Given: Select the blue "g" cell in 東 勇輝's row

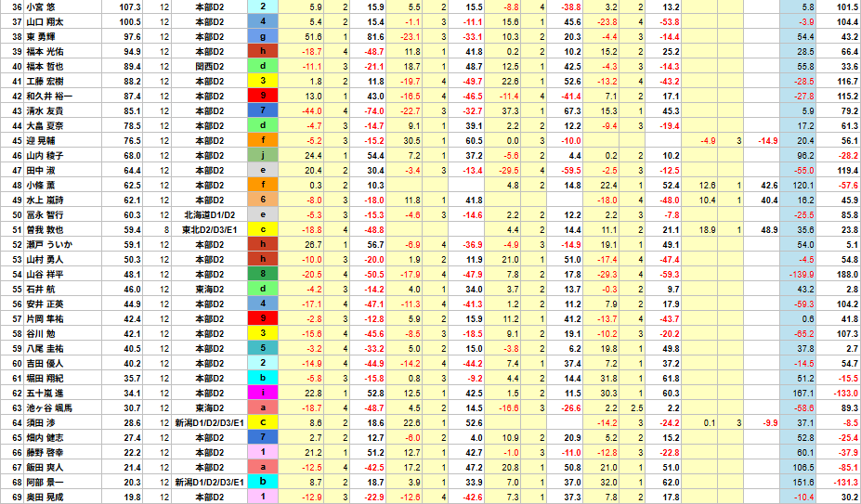Looking at the screenshot, I should pos(263,37).
